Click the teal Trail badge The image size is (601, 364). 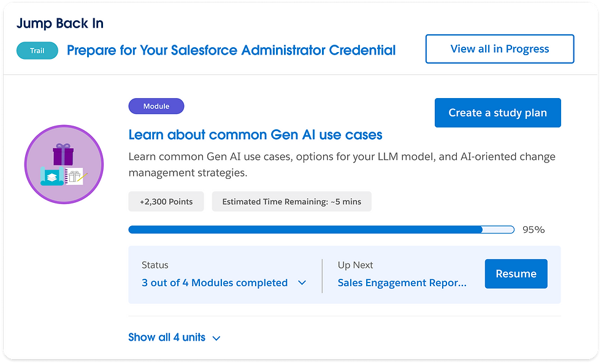[37, 51]
